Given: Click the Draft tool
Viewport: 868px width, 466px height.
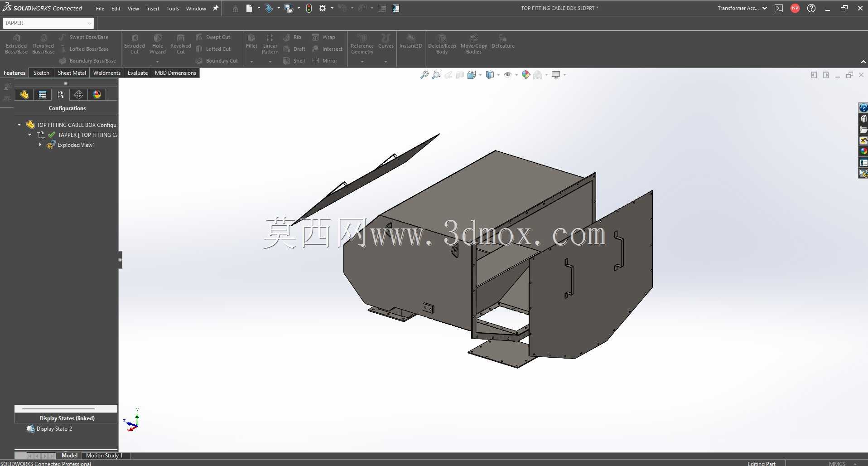Looking at the screenshot, I should pos(294,49).
